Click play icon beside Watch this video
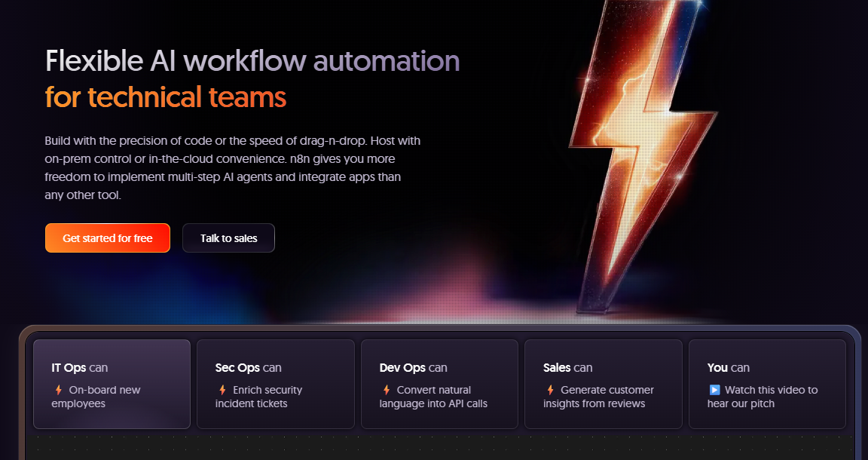Viewport: 868px width, 460px height. click(714, 390)
